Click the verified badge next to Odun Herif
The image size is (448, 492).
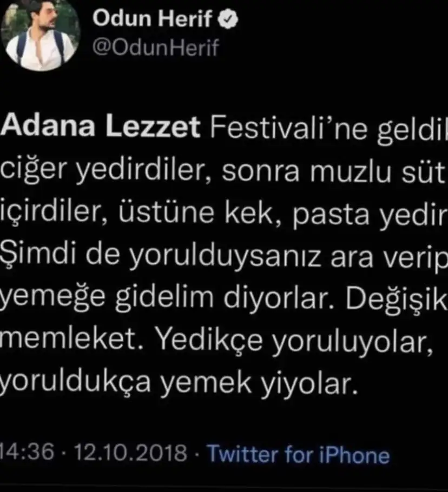pyautogui.click(x=228, y=19)
